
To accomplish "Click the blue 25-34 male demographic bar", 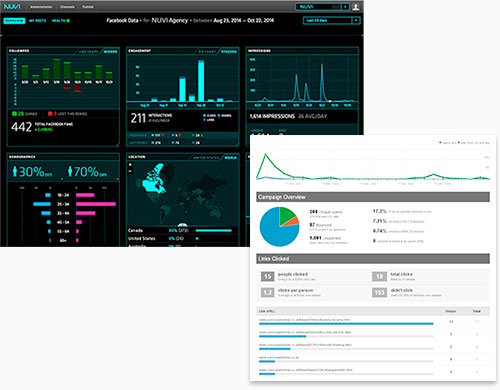I will (x=42, y=204).
